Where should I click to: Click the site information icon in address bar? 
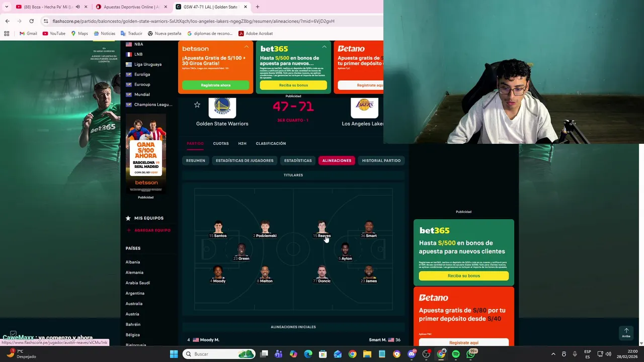coord(46,21)
